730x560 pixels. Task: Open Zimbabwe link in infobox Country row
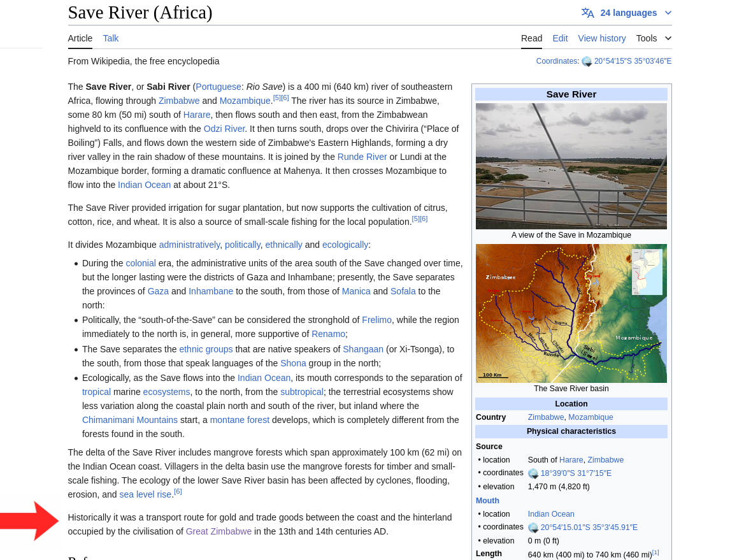coord(546,417)
